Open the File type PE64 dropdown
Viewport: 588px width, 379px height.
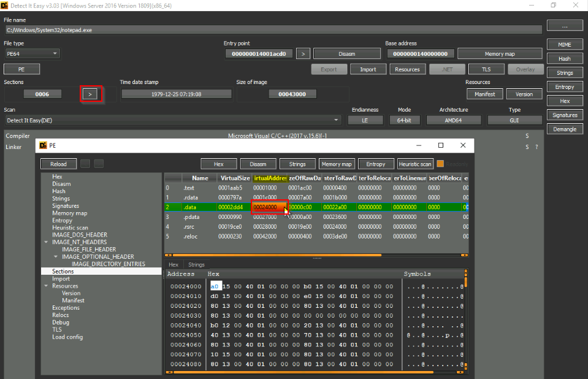pos(32,53)
